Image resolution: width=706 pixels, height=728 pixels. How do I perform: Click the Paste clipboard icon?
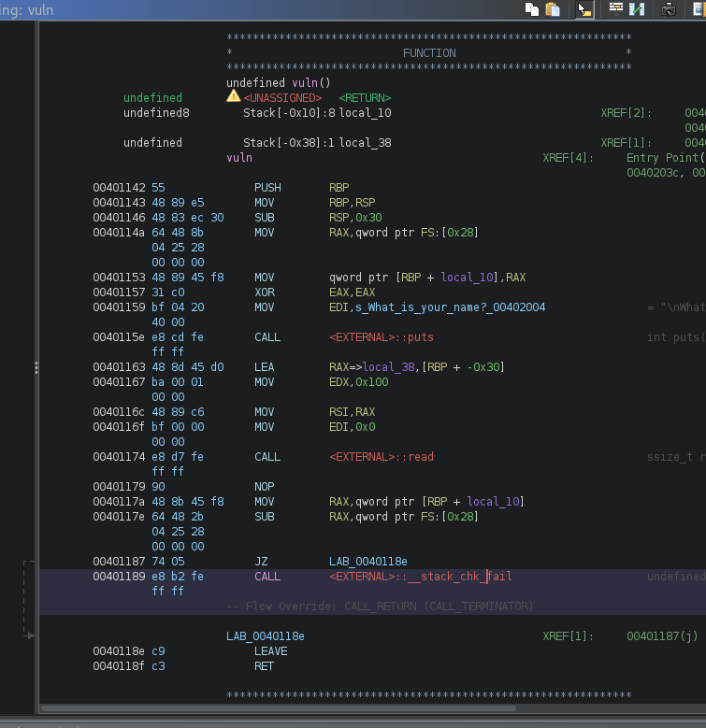point(553,9)
